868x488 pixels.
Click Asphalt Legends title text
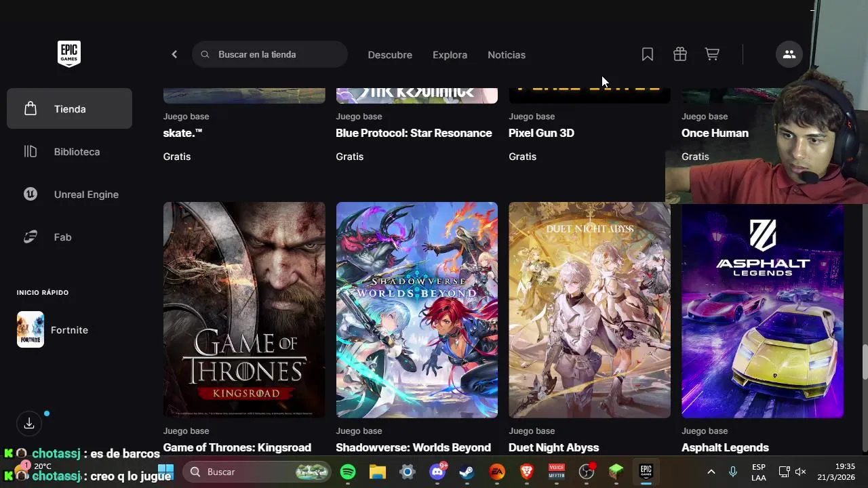pyautogui.click(x=725, y=447)
